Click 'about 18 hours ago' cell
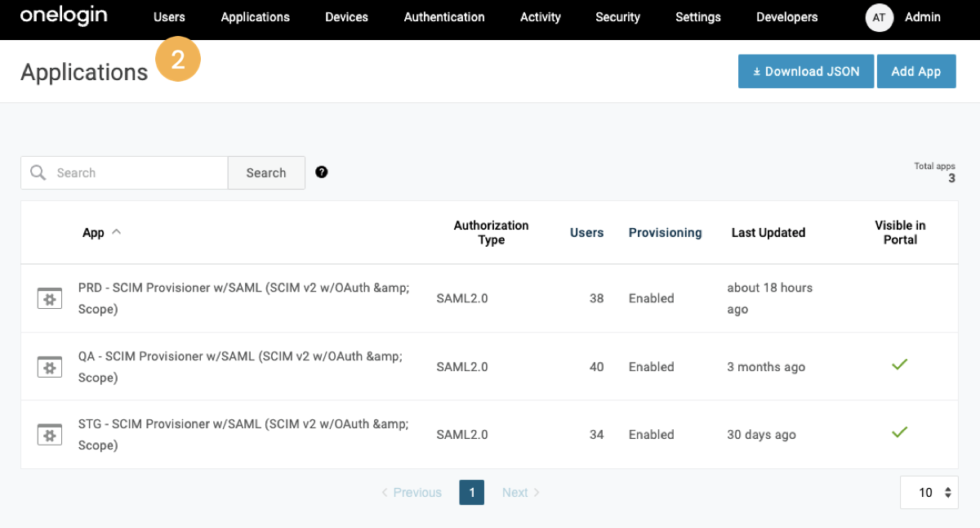 [770, 298]
